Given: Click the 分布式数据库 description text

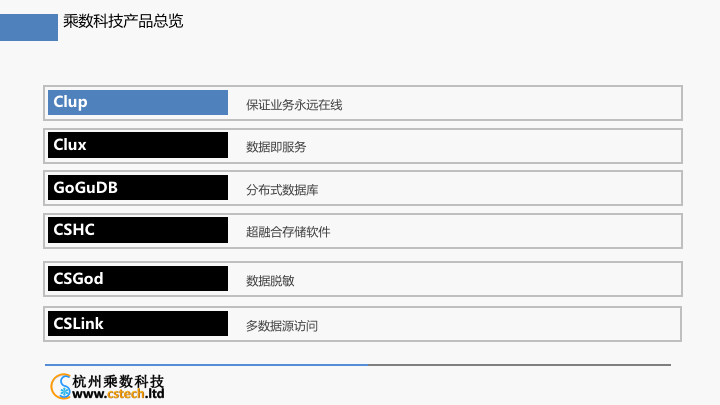Looking at the screenshot, I should coord(282,189).
